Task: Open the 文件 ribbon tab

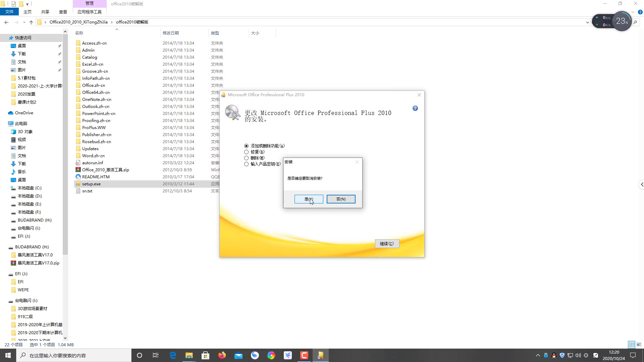Action: [x=9, y=12]
